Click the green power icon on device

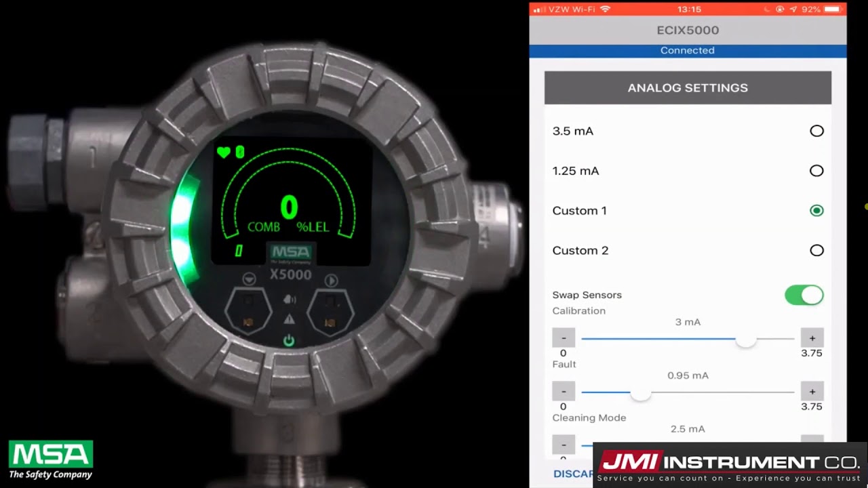tap(289, 340)
